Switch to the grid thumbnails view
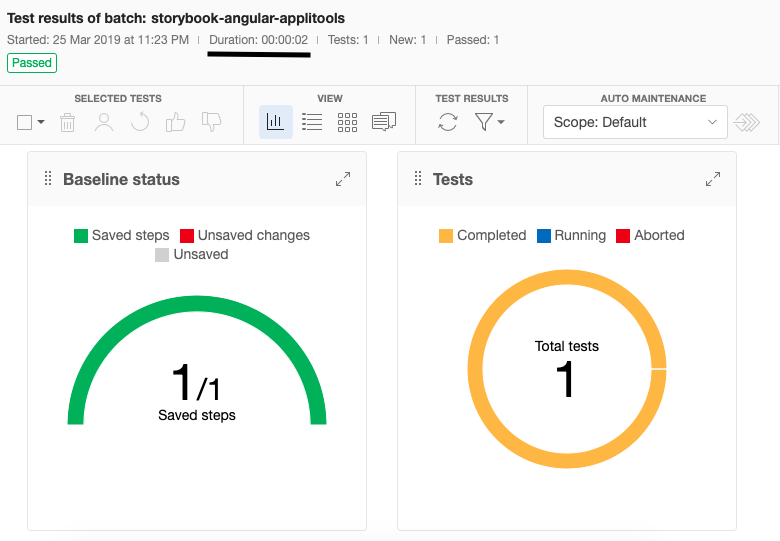Screen dimensions: 780x541 point(347,122)
